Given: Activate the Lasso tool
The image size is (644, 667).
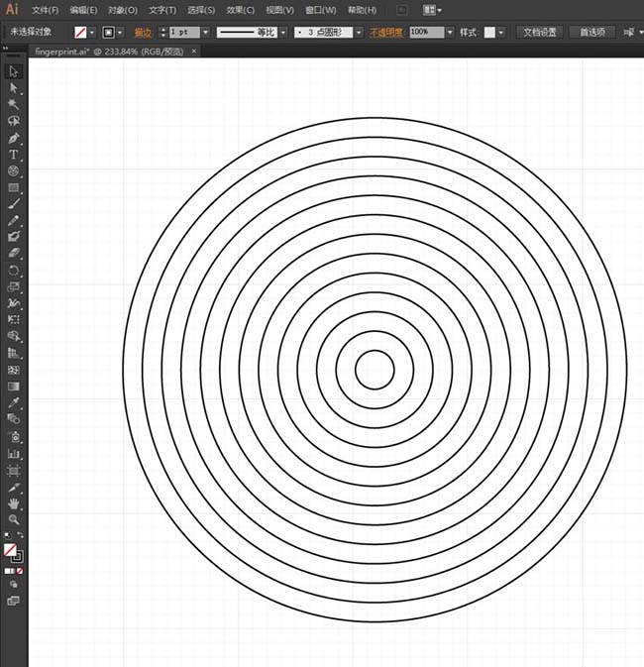Looking at the screenshot, I should tap(14, 120).
